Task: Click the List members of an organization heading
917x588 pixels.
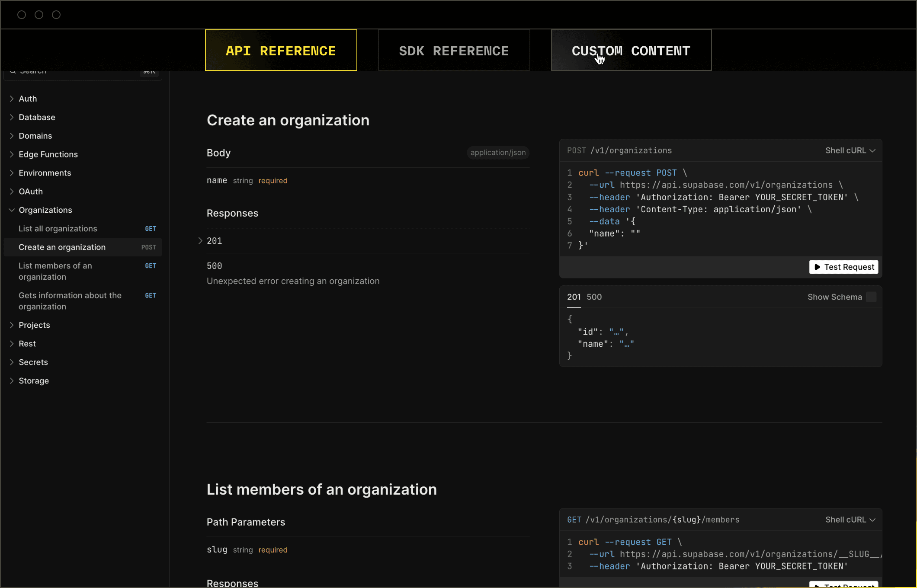Action: [322, 489]
